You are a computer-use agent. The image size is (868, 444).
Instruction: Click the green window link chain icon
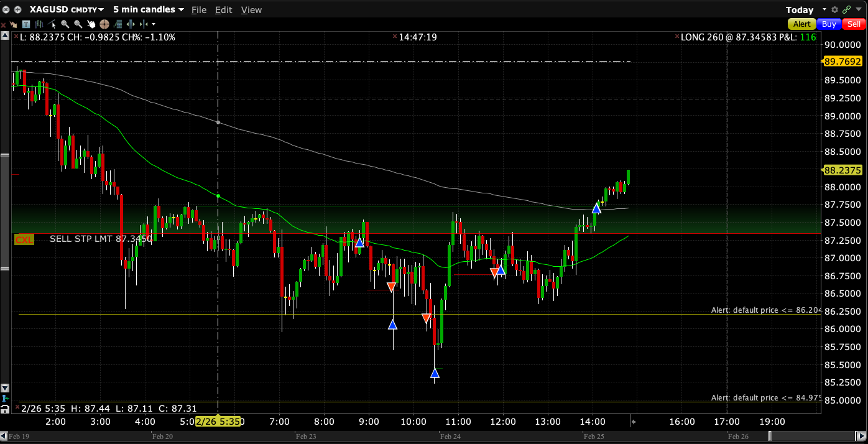846,9
